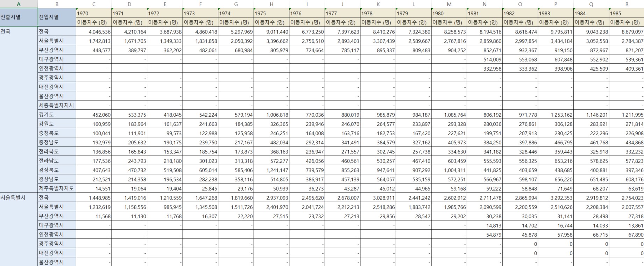
Task: Click the cell with value 54,879
Action: (484, 235)
